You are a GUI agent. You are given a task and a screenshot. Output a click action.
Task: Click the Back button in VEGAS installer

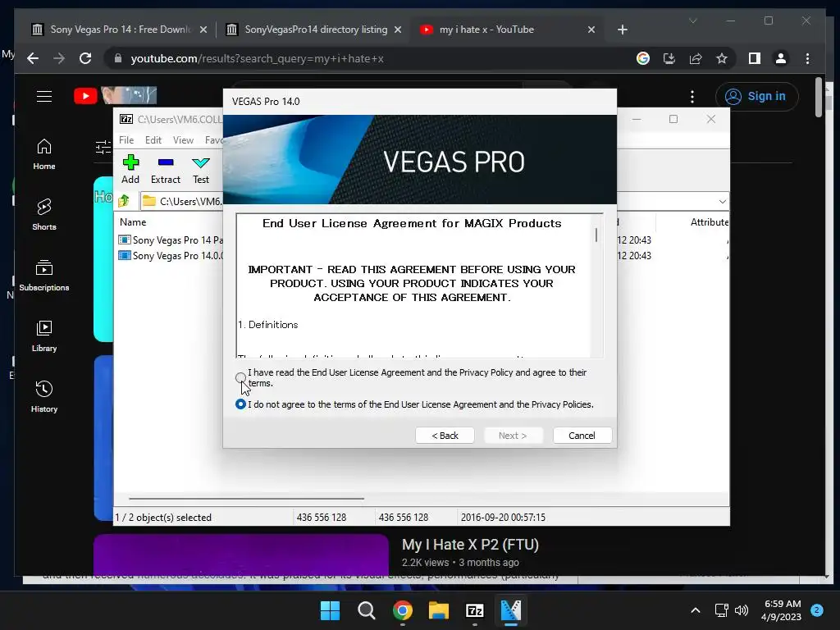(x=445, y=436)
